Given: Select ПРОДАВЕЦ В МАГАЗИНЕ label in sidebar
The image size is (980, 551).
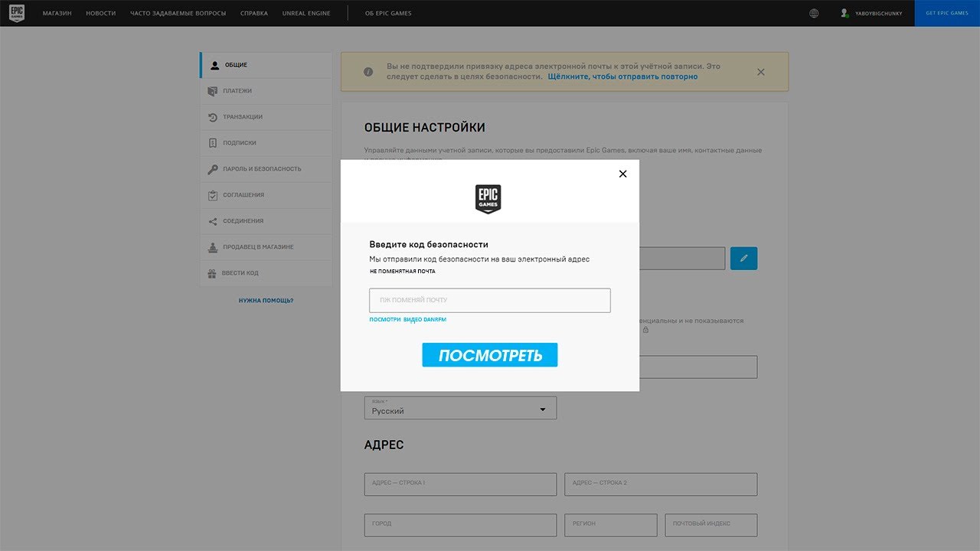Looking at the screenshot, I should pyautogui.click(x=258, y=247).
